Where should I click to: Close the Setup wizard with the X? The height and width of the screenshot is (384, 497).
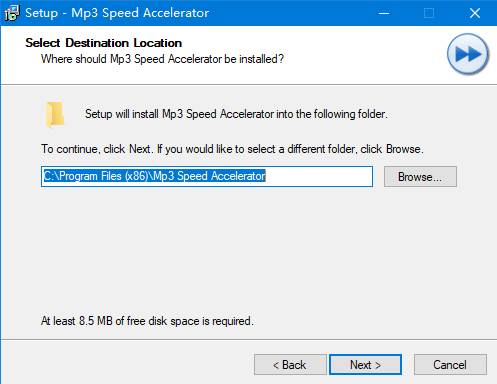[475, 13]
